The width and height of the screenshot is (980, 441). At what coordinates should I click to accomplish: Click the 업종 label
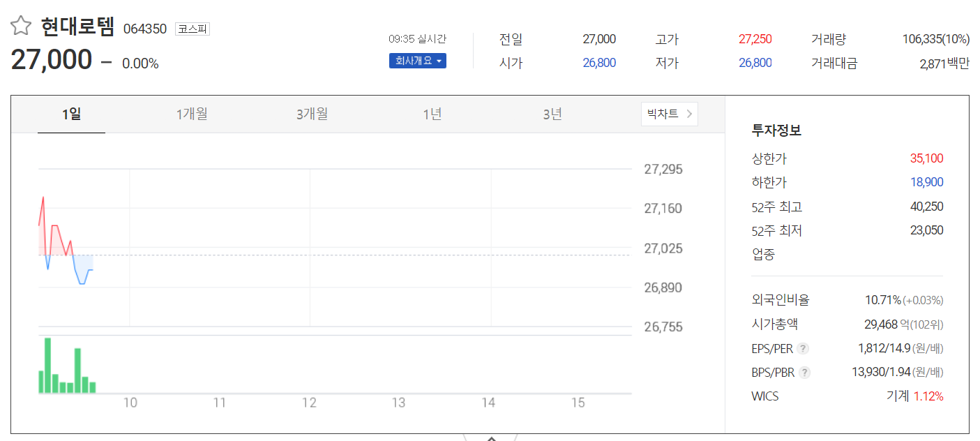click(763, 255)
